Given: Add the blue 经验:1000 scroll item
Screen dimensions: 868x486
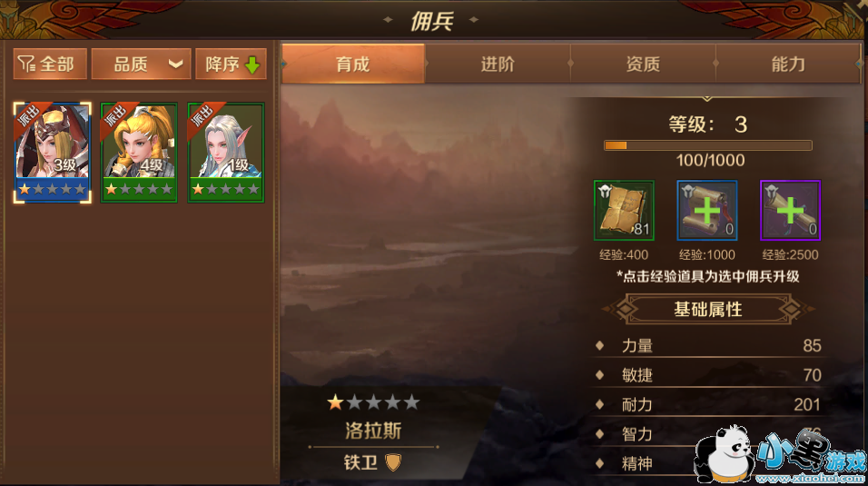Looking at the screenshot, I should [707, 210].
